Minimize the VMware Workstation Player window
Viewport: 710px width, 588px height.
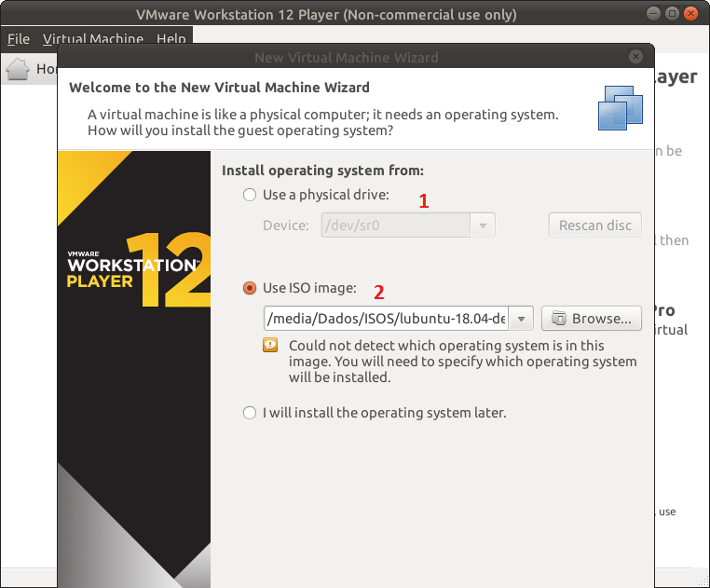pos(653,14)
